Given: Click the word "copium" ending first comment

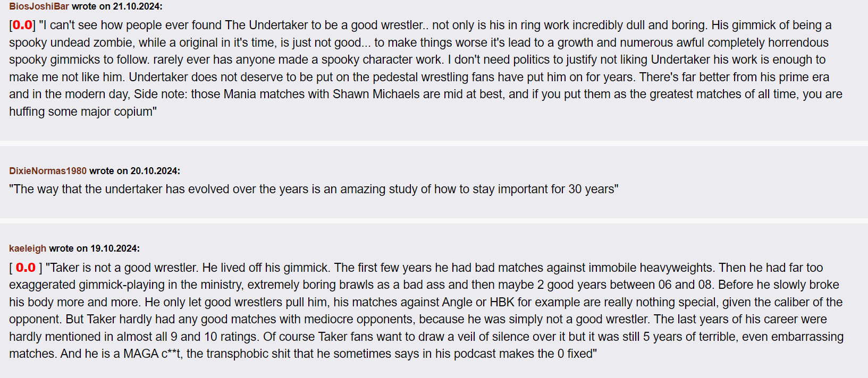Looking at the screenshot, I should click(x=133, y=112).
